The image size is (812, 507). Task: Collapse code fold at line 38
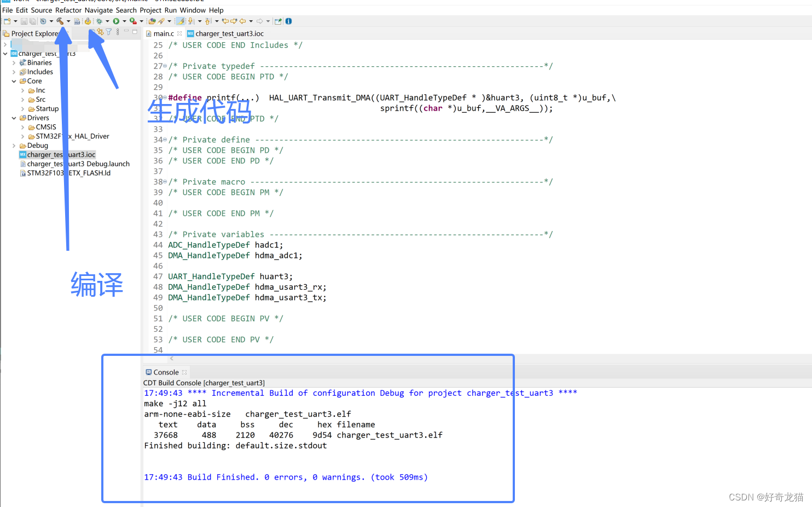165,182
